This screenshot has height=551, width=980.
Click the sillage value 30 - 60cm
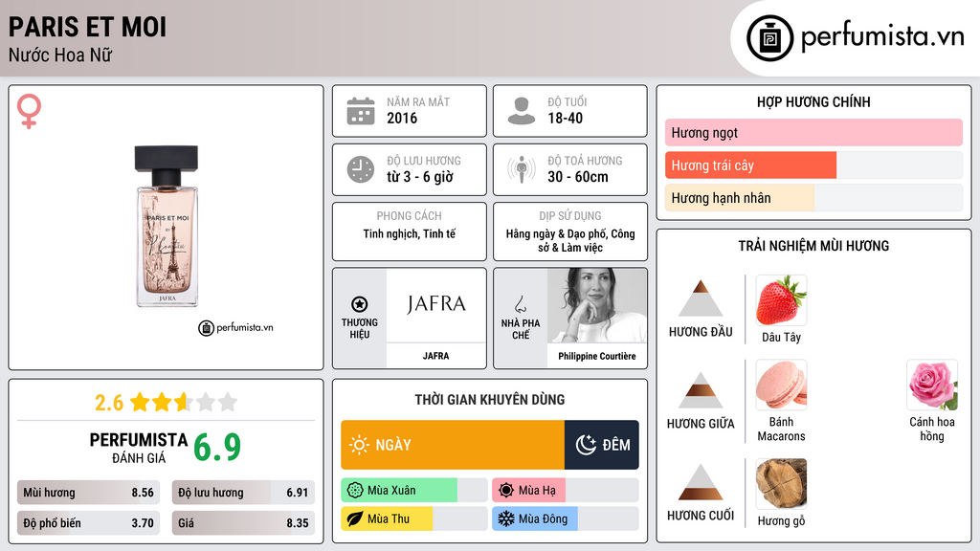577,177
